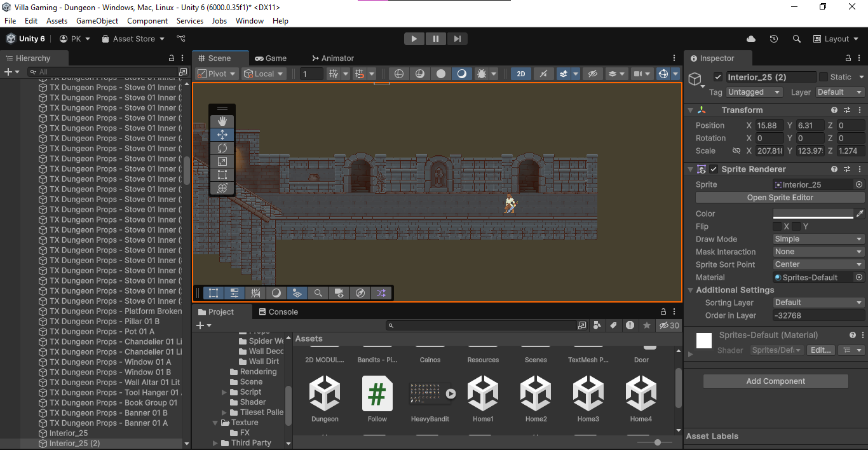Viewport: 868px width, 450px height.
Task: Select the Move tool in scene overlay
Action: (x=222, y=135)
